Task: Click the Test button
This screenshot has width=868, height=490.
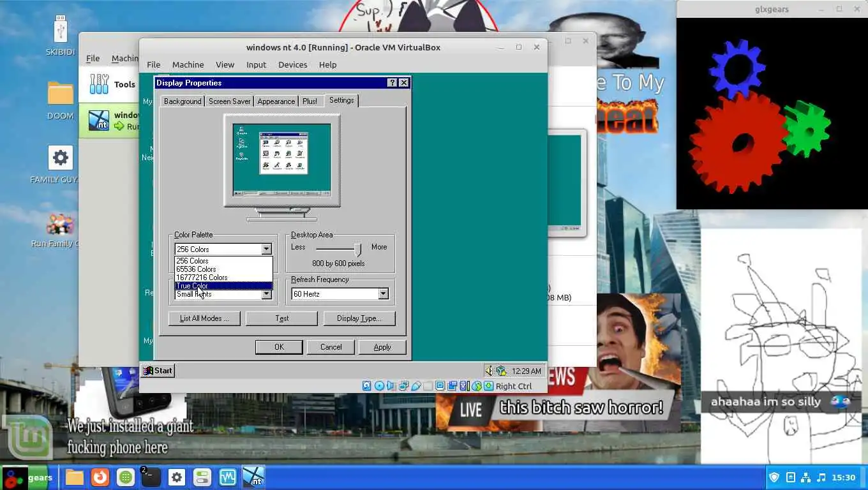Action: (281, 318)
